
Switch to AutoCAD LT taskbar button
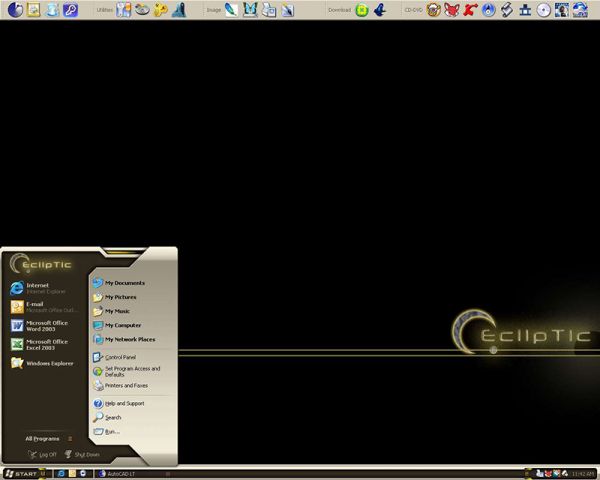[x=132, y=474]
